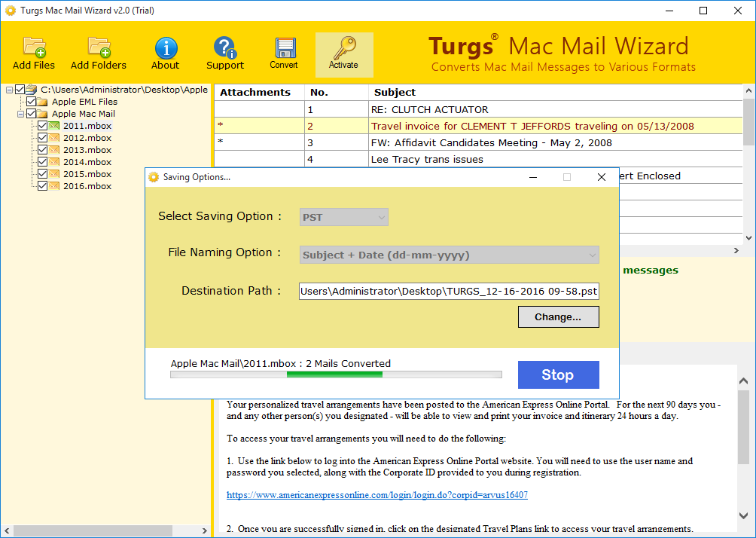This screenshot has height=538, width=756.
Task: Uncheck the Apple EML Files checkbox
Action: tap(32, 101)
